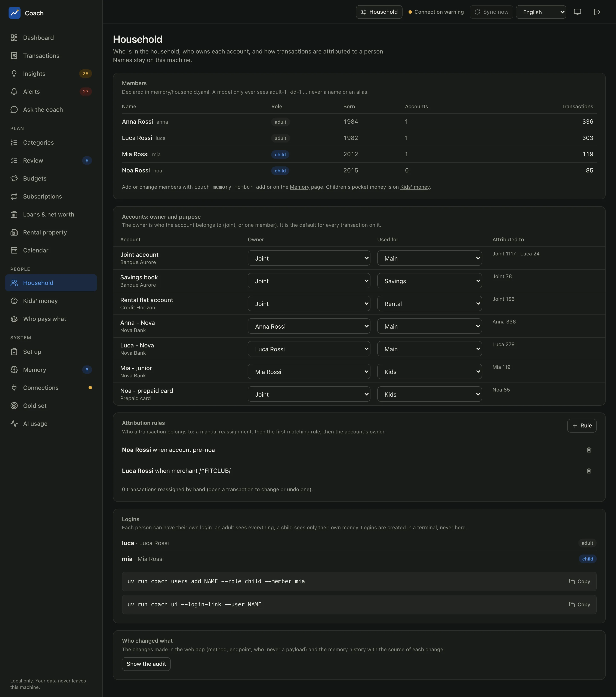Delete the Noa Rossi attribution rule

click(589, 450)
